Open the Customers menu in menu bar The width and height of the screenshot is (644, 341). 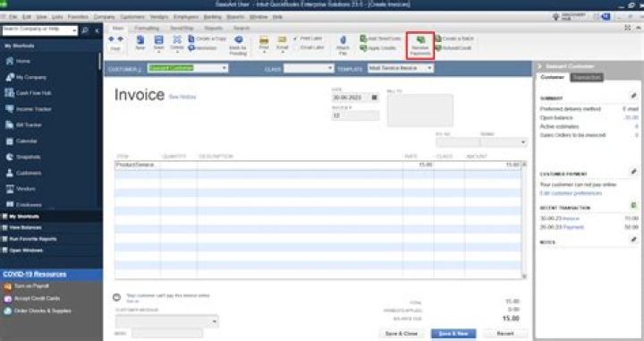click(132, 17)
